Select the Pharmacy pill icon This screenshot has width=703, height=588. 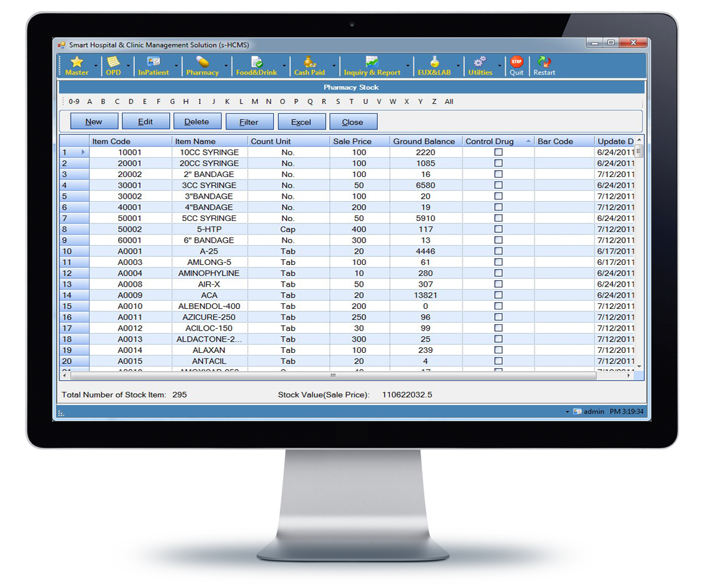click(x=203, y=63)
